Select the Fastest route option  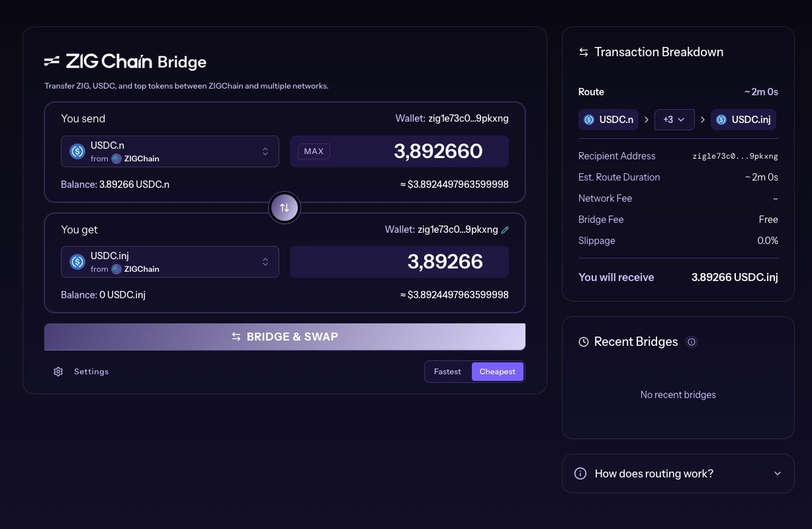point(447,372)
